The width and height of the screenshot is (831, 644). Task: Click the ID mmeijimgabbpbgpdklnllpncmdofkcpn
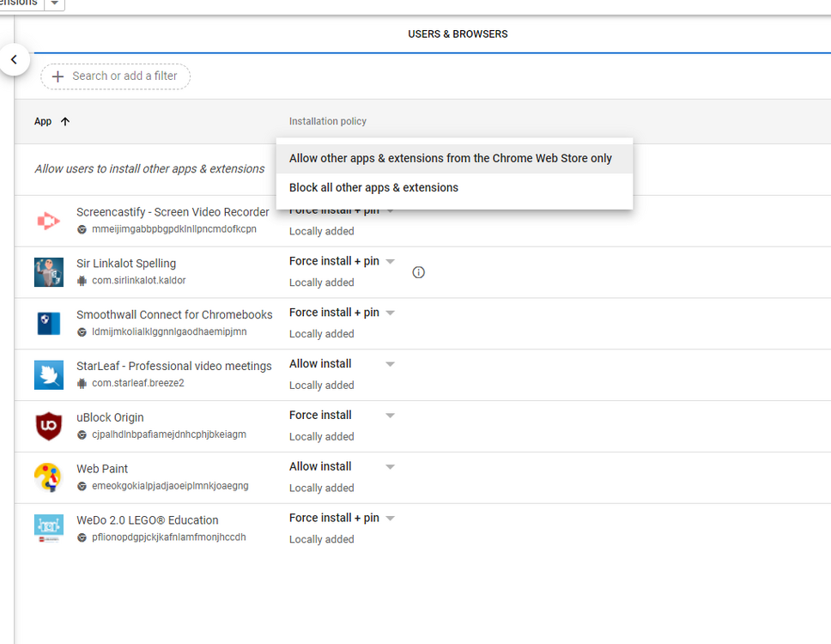click(173, 229)
